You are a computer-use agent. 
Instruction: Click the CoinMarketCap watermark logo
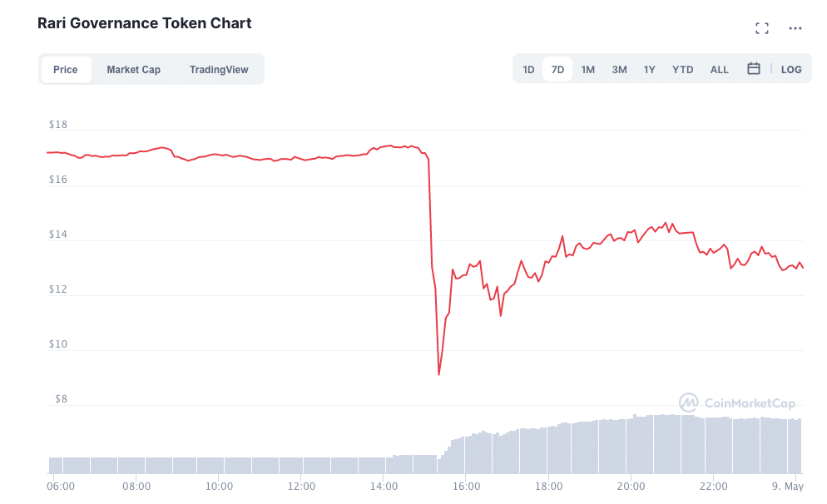click(736, 403)
